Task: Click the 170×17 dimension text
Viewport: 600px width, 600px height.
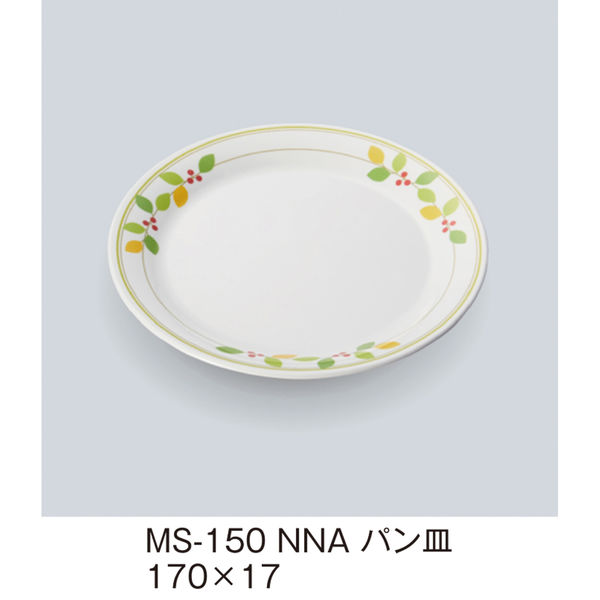Action: pyautogui.click(x=213, y=576)
